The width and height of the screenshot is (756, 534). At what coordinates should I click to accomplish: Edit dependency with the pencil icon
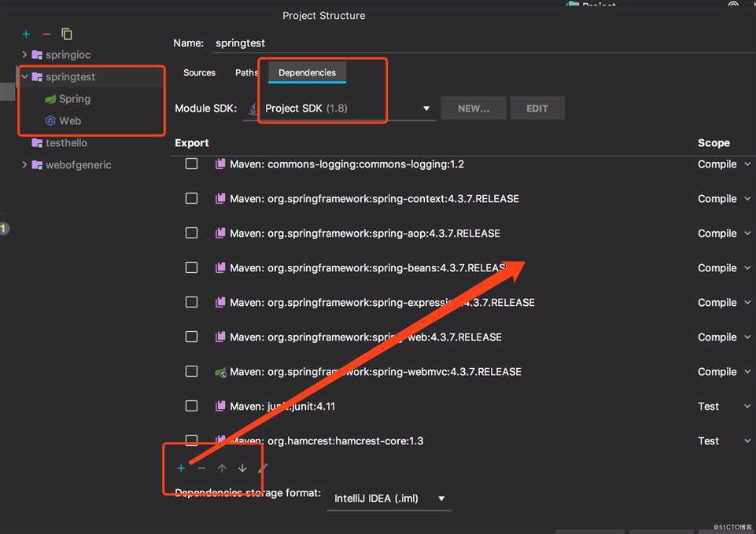[263, 468]
